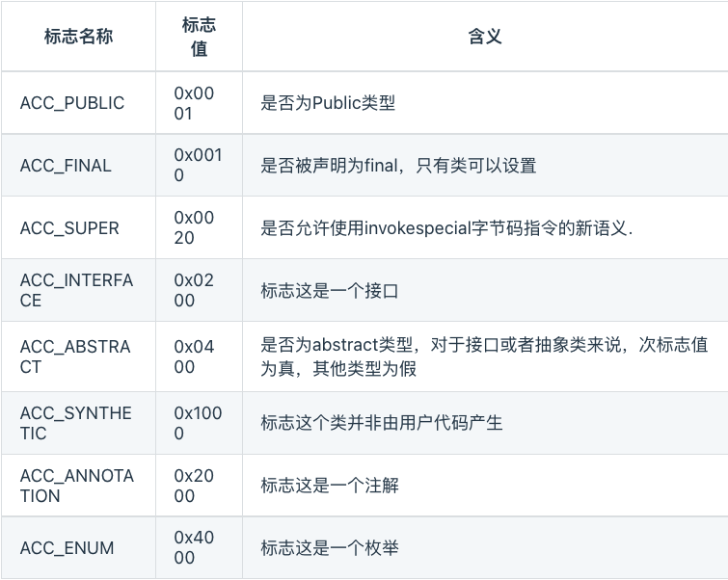Image resolution: width=728 pixels, height=580 pixels.
Task: Click the 0x0200 flag value
Action: click(194, 290)
